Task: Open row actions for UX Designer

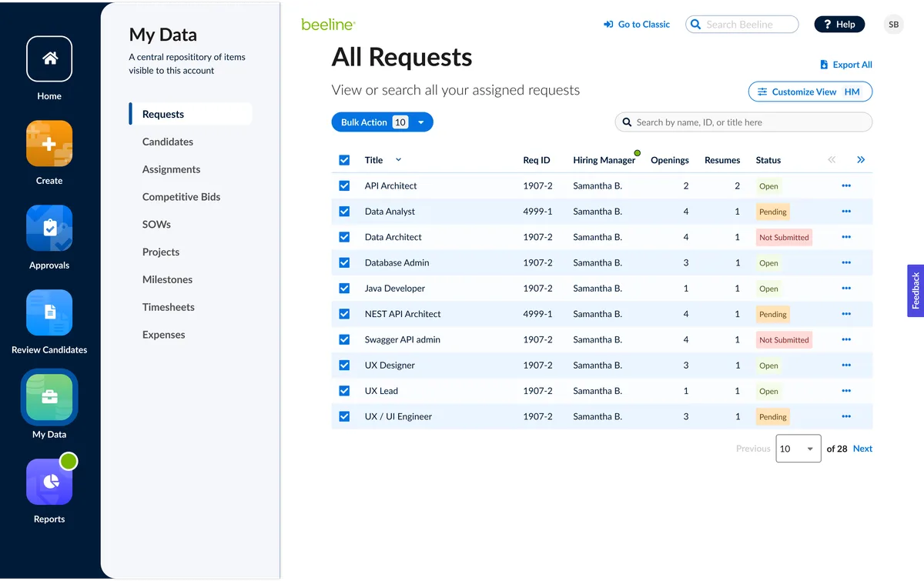Action: (x=846, y=366)
